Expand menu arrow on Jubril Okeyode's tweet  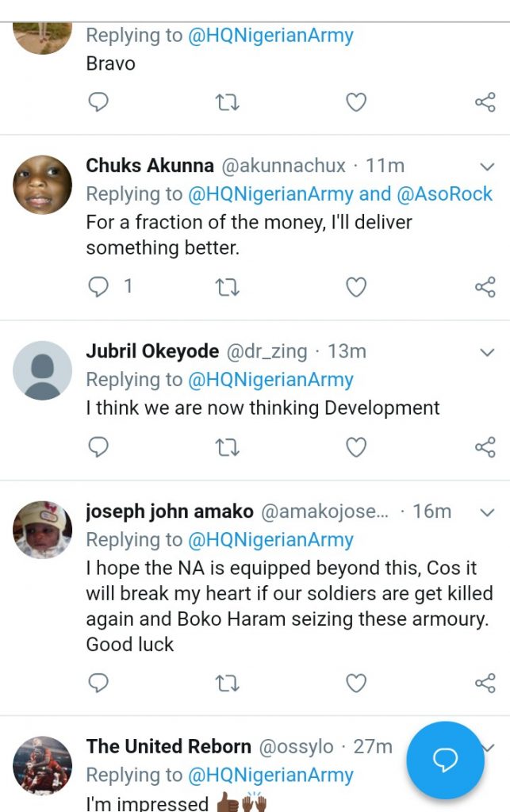point(488,352)
